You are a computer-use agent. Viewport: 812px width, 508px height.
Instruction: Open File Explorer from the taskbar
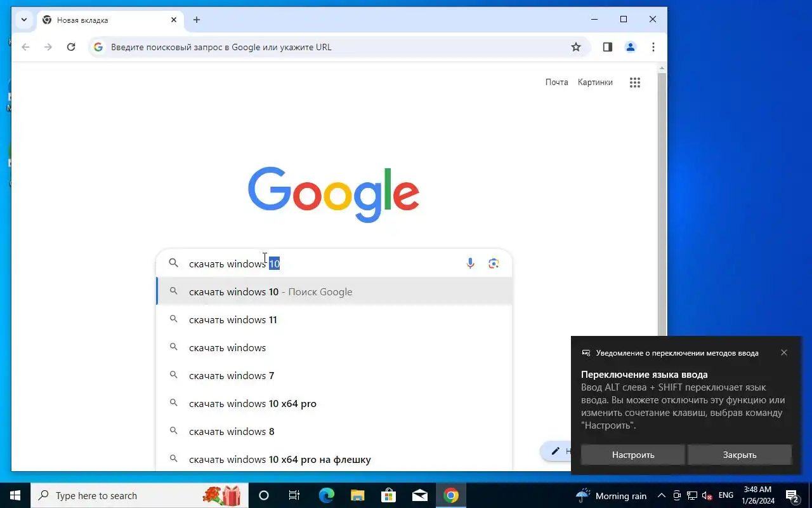(x=357, y=495)
